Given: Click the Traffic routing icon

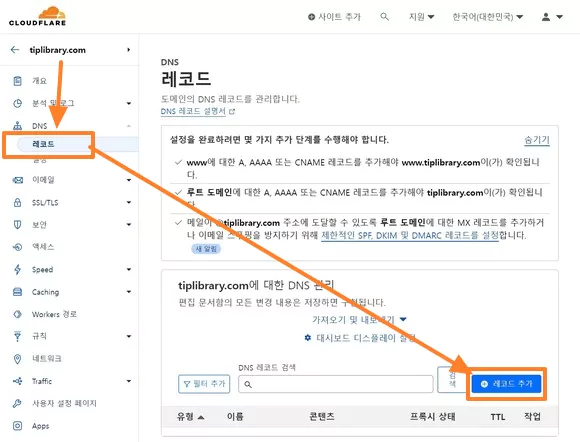Looking at the screenshot, I should 17,381.
